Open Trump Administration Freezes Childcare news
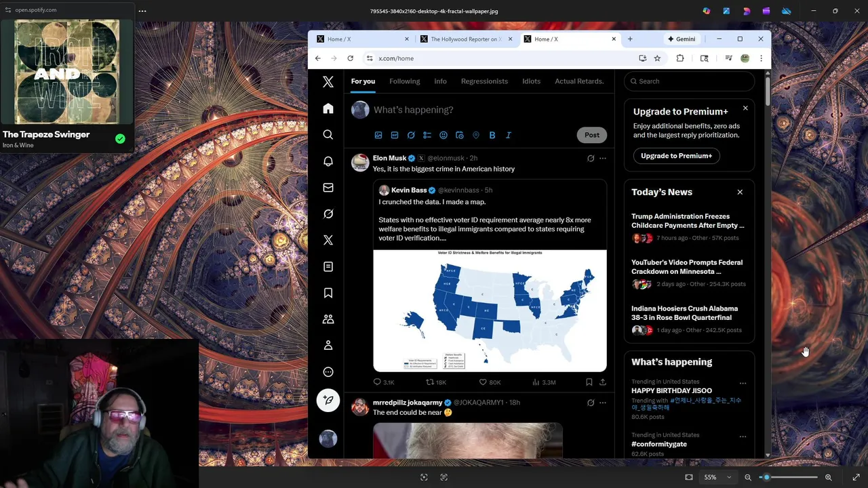This screenshot has height=488, width=868. click(x=688, y=221)
